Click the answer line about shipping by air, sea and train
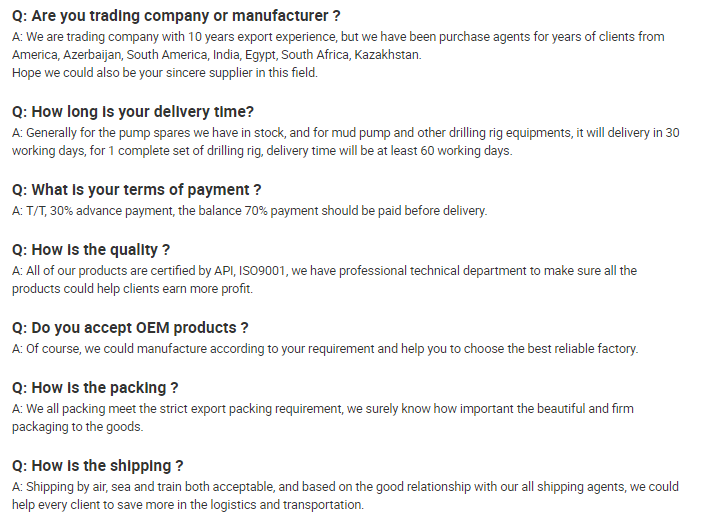 (x=345, y=487)
